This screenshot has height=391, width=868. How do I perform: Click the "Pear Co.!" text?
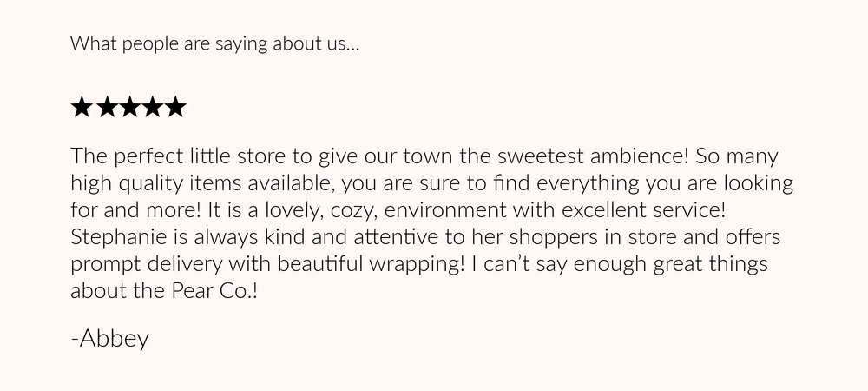click(x=214, y=291)
